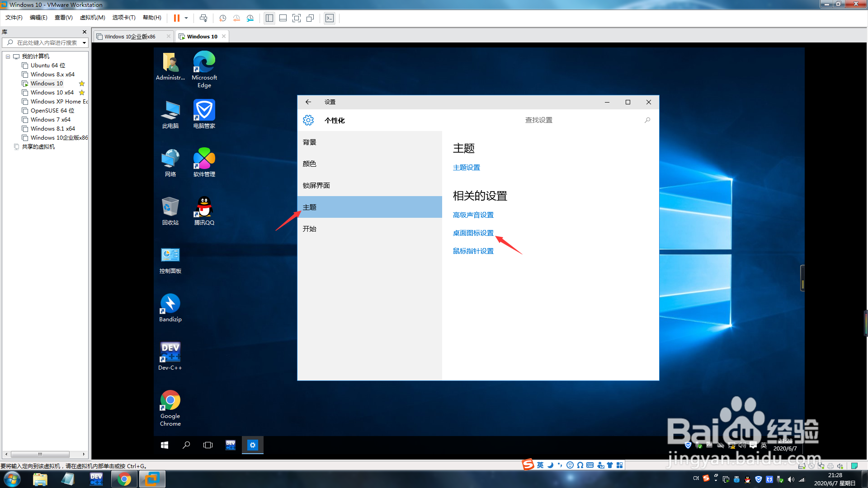Viewport: 868px width, 488px height.
Task: Expand the library search filter dropdown
Action: (x=84, y=43)
